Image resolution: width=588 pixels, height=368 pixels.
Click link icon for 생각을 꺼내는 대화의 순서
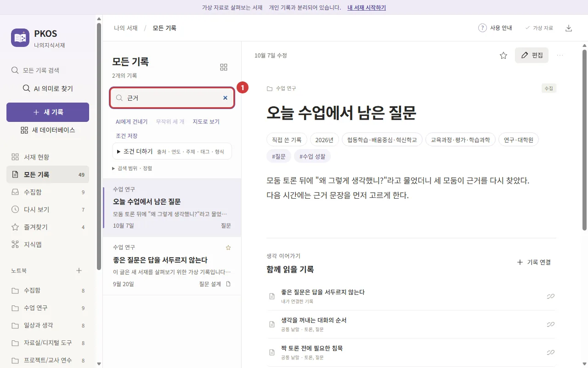point(551,324)
